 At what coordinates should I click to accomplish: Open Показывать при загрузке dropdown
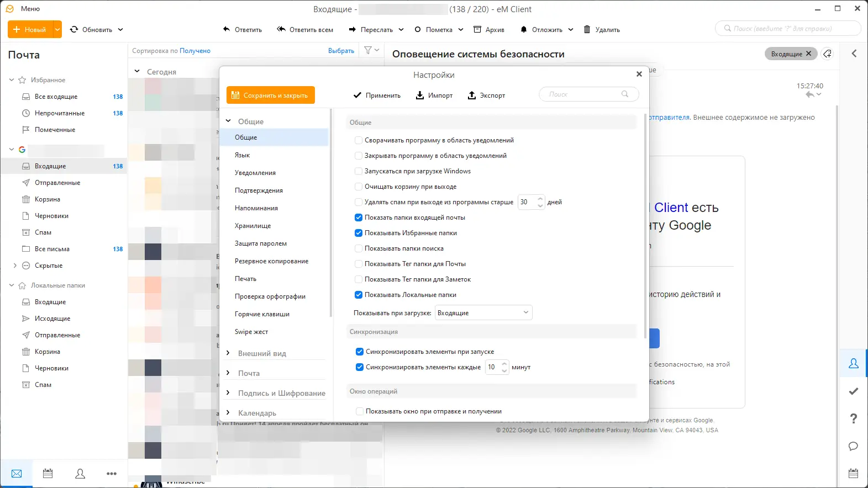coord(483,312)
